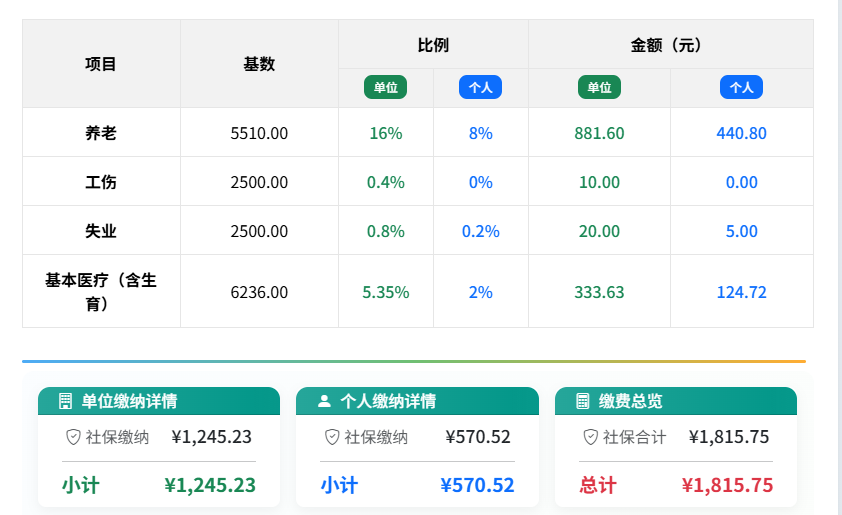The height and width of the screenshot is (515, 842).
Task: Click the 缴费总览 card header
Action: [676, 401]
